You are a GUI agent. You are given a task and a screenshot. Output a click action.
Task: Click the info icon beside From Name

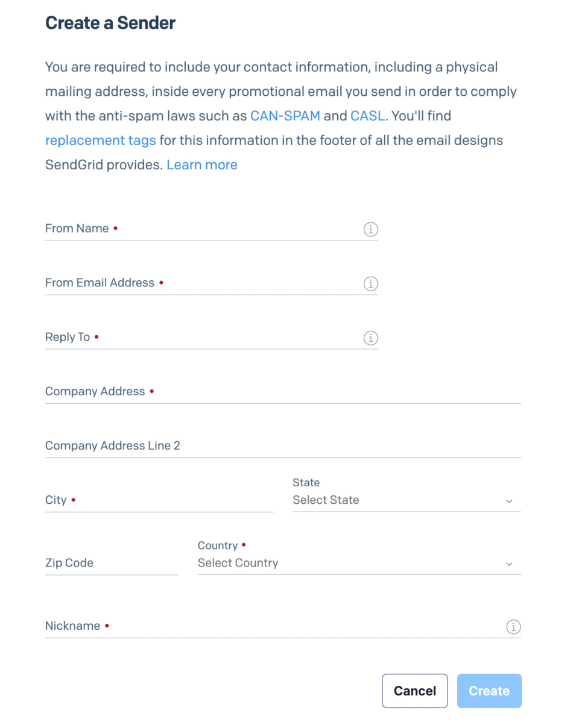tap(370, 229)
